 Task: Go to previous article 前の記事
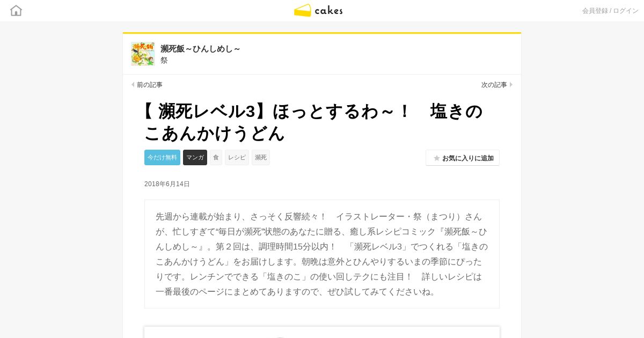(x=149, y=85)
